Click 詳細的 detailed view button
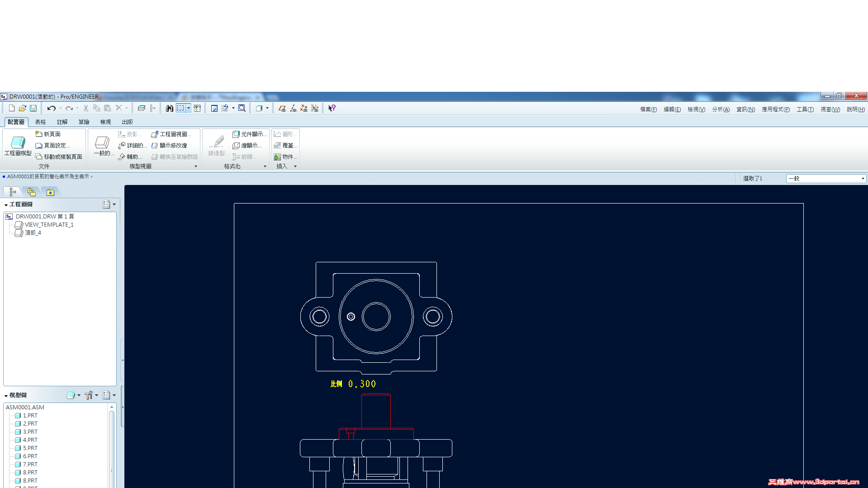 pos(133,146)
